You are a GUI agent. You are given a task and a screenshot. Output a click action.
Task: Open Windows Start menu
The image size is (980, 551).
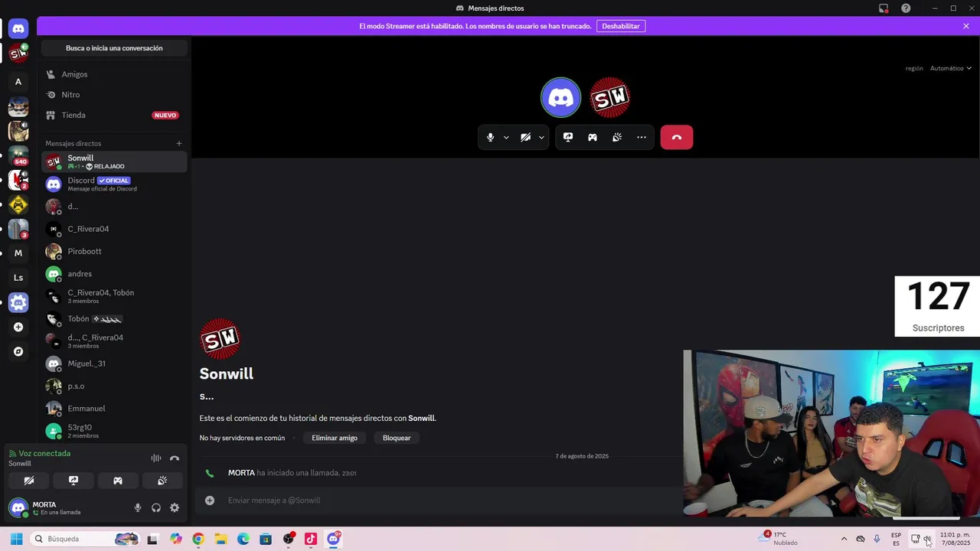click(16, 539)
